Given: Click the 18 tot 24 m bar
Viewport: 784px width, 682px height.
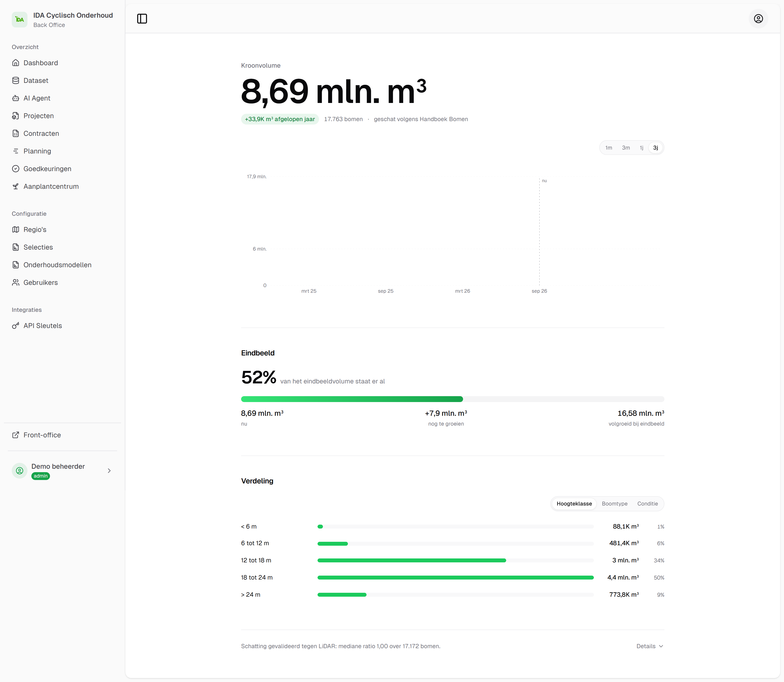Looking at the screenshot, I should [x=455, y=578].
